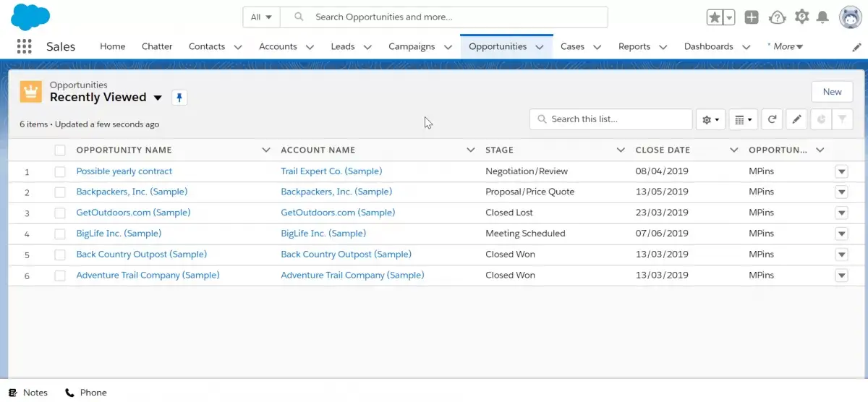The width and height of the screenshot is (868, 402).
Task: Expand Recently Viewed list view picker
Action: [158, 98]
